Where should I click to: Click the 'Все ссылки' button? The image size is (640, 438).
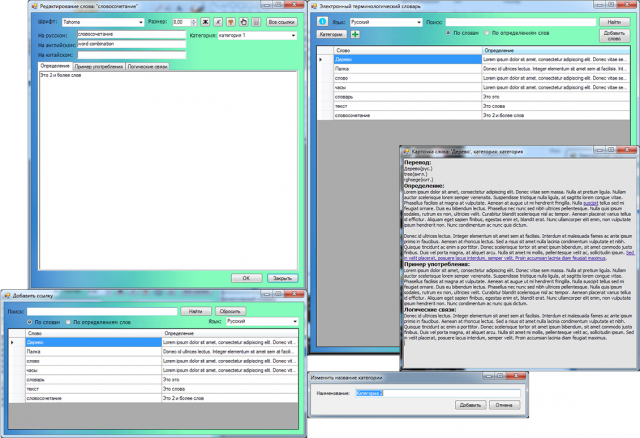tap(282, 22)
